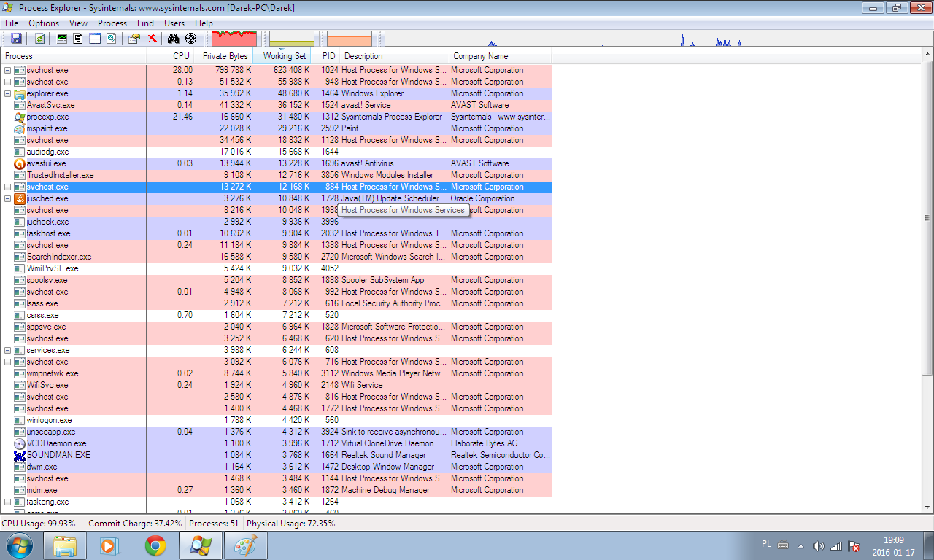Click the procexp.exe process icon
934x560 pixels.
(x=20, y=117)
